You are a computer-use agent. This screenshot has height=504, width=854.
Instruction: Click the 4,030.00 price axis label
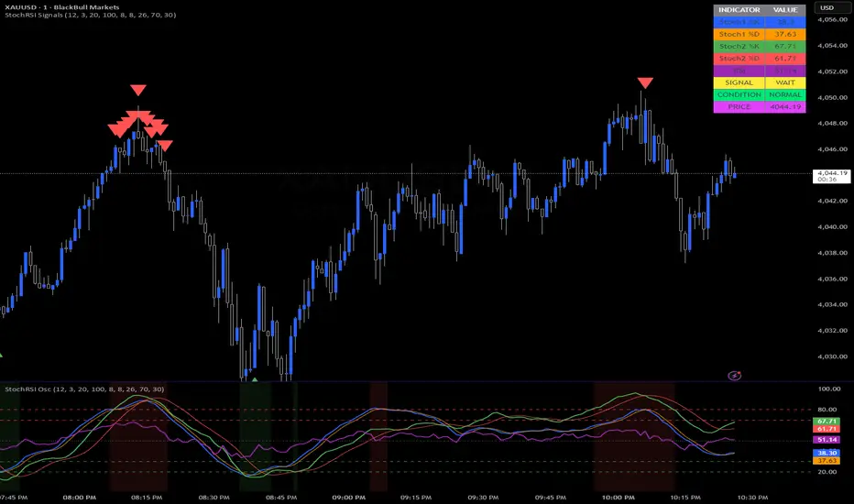click(x=832, y=356)
